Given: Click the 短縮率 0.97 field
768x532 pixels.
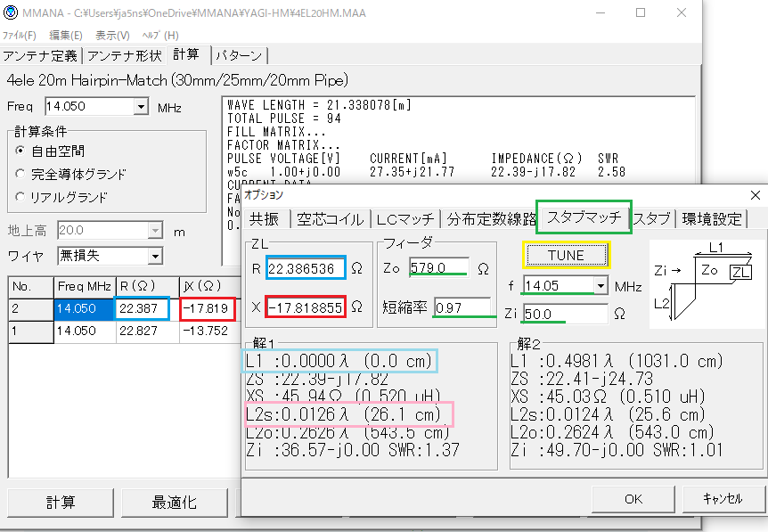Looking at the screenshot, I should (461, 307).
